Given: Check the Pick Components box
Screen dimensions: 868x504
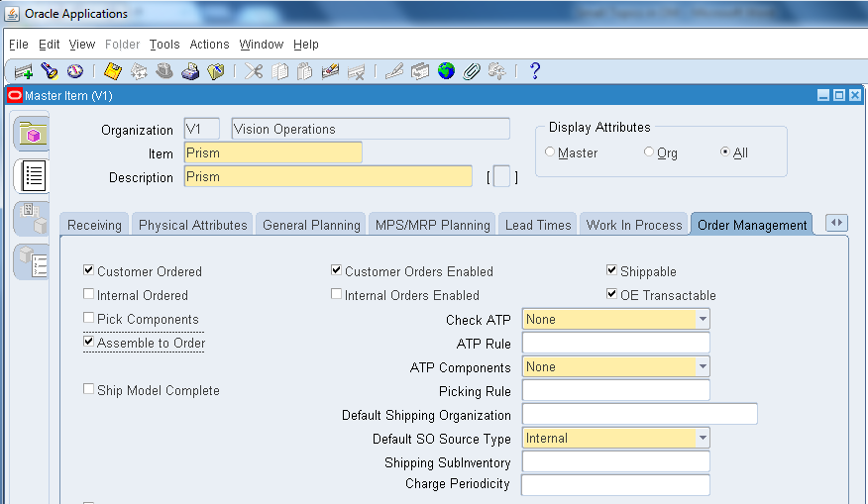Looking at the screenshot, I should [x=88, y=318].
